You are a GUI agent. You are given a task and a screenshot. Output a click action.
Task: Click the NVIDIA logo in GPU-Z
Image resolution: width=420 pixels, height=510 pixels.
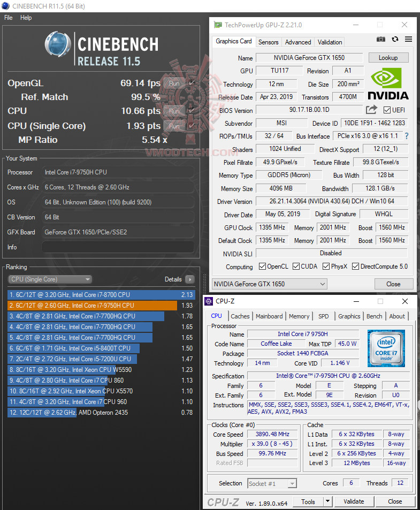(388, 83)
